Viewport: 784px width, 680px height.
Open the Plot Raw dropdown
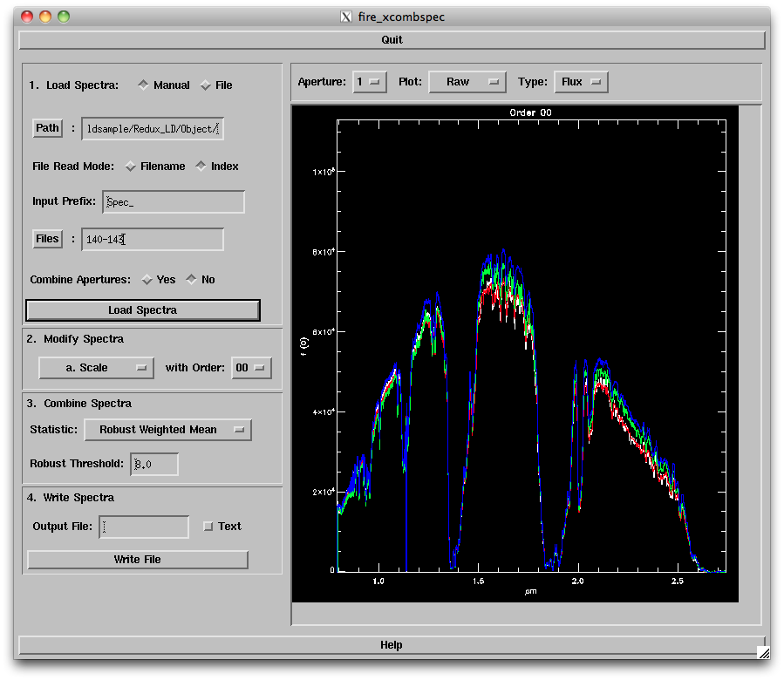(467, 82)
